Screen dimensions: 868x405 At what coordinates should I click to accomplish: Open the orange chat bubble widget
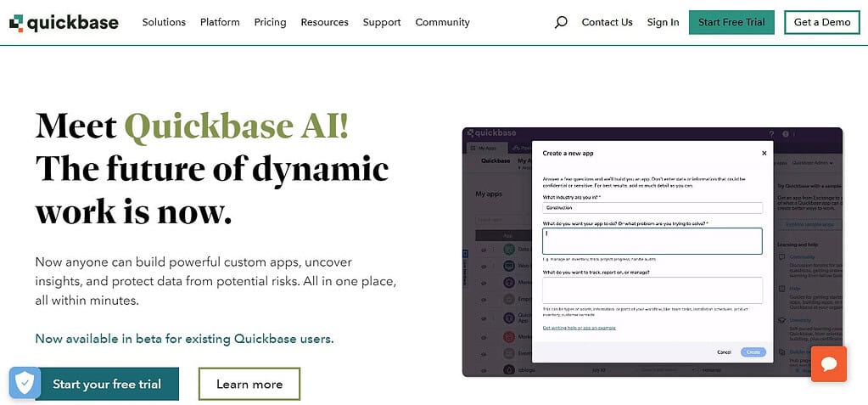tap(829, 364)
